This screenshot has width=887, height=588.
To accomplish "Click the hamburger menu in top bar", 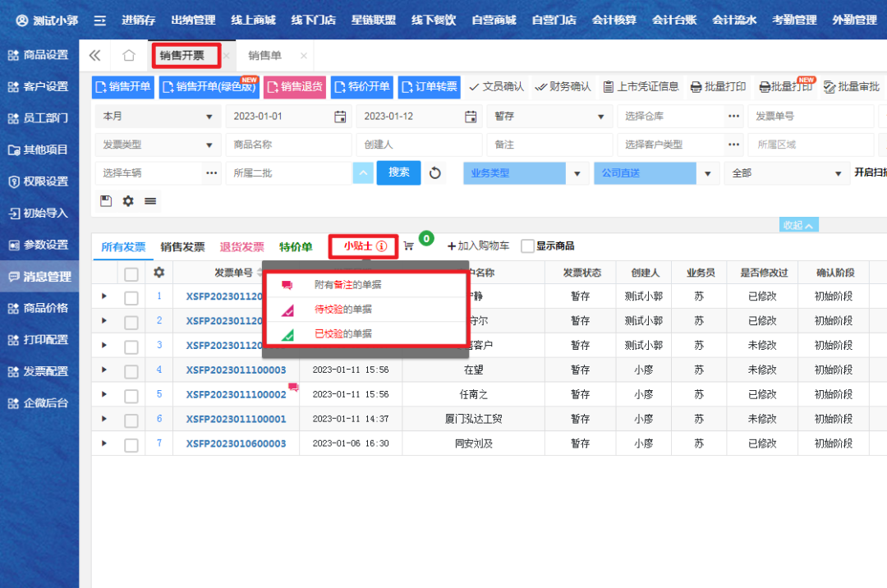I will 100,20.
